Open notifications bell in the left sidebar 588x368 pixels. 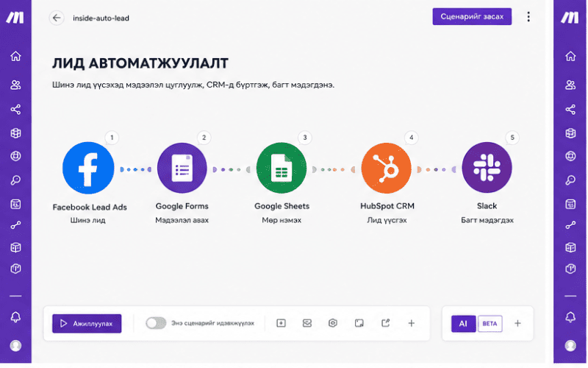pos(15,317)
